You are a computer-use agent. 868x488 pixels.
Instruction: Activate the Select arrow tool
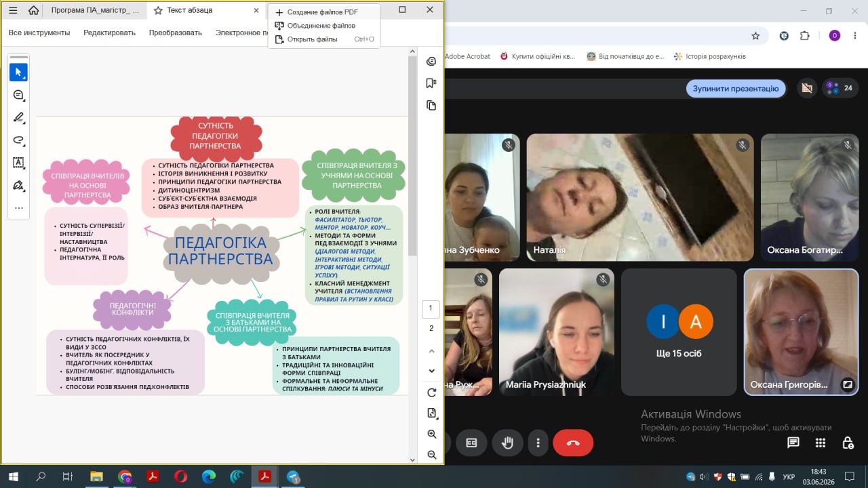click(18, 73)
